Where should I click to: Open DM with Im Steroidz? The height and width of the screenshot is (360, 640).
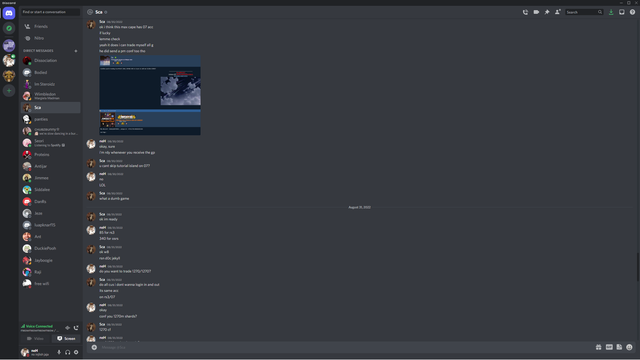click(x=51, y=84)
